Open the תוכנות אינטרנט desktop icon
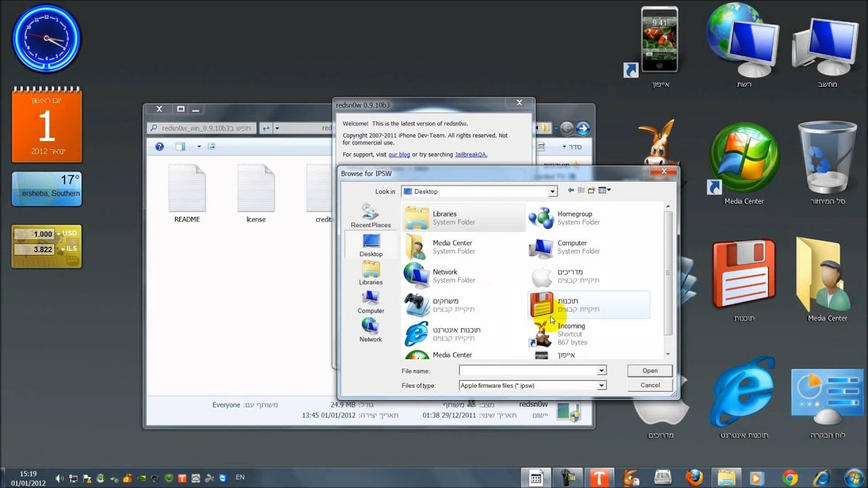The image size is (868, 488). (744, 396)
